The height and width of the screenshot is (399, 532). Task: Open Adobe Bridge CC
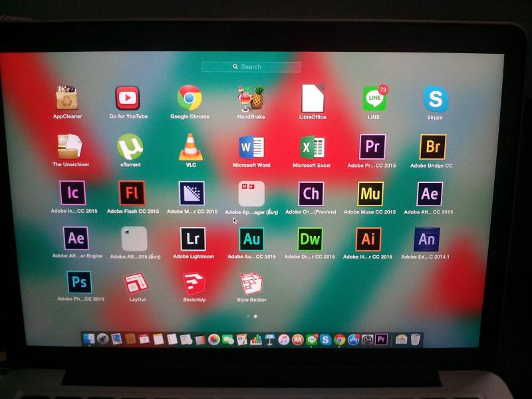[x=433, y=147]
